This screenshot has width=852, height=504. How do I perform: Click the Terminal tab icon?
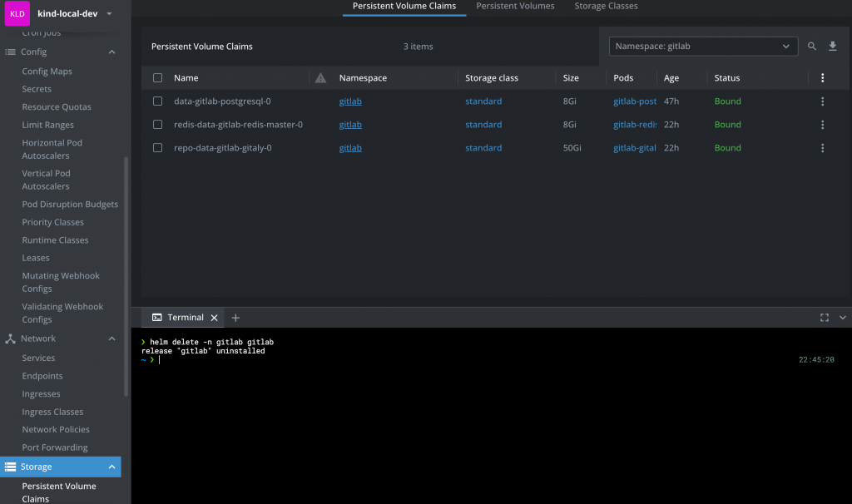point(157,318)
